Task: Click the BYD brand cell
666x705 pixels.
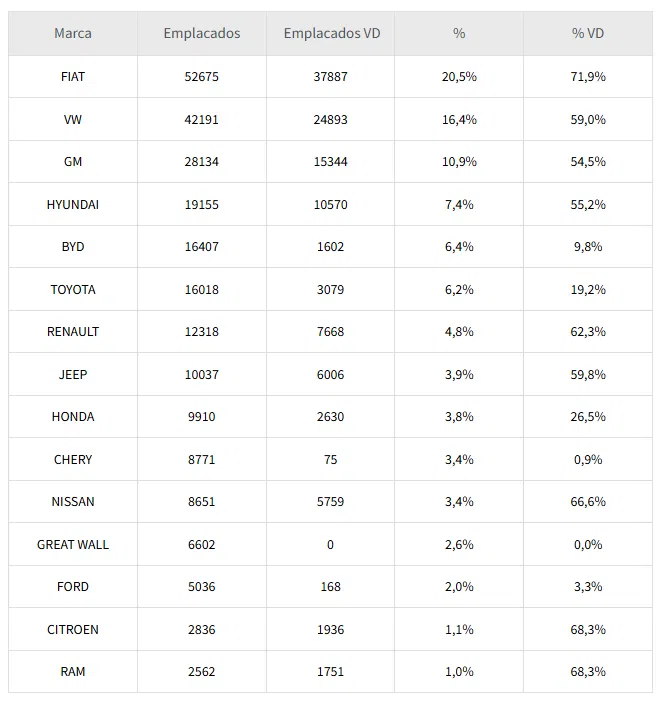Action: (73, 247)
